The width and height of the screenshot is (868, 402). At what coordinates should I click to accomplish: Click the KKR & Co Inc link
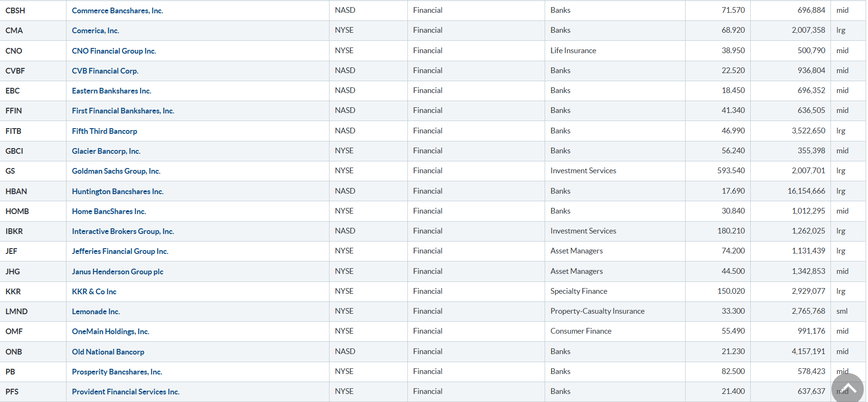pyautogui.click(x=94, y=291)
